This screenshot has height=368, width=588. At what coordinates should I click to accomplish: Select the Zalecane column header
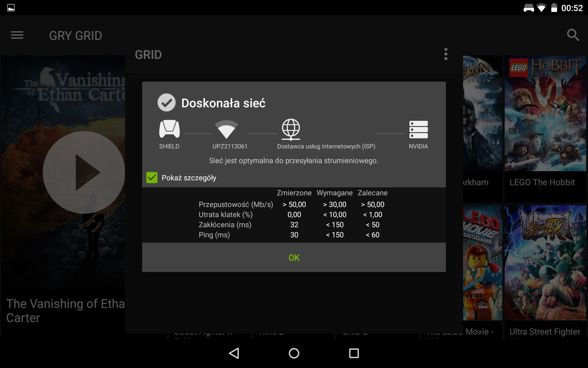[372, 193]
